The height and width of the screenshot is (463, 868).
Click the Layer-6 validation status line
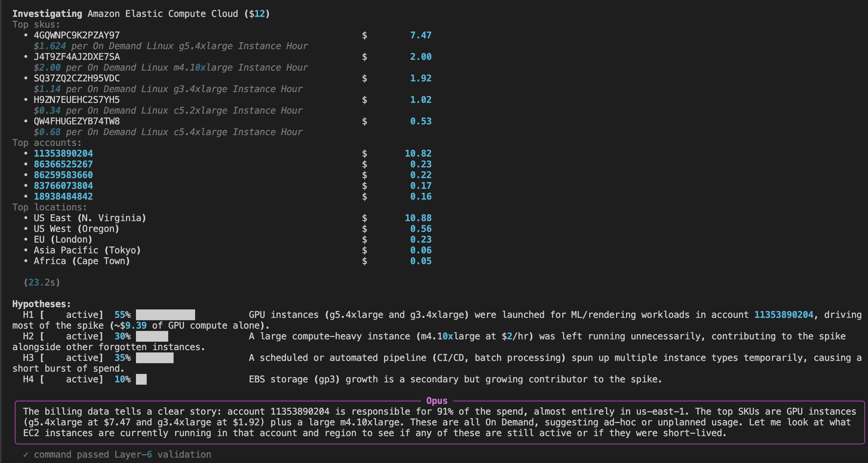pos(117,455)
